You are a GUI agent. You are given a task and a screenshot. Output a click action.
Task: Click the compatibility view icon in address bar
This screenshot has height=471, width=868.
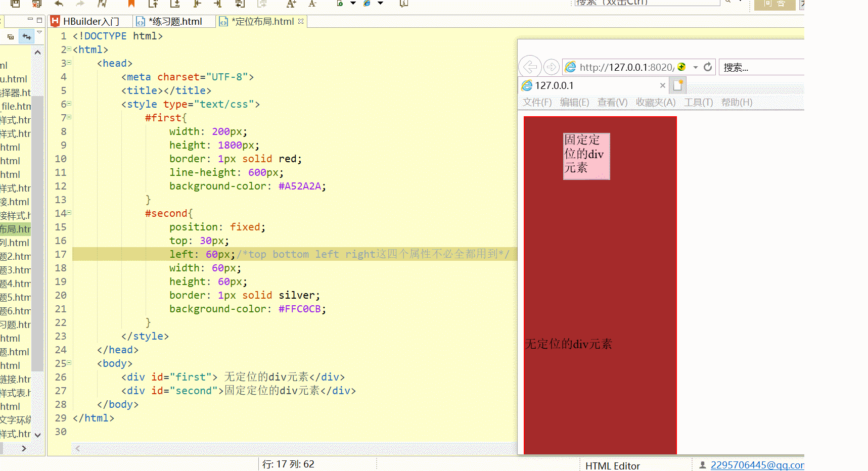681,67
